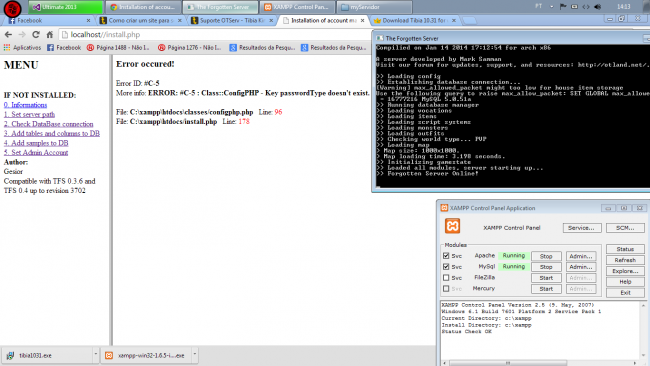Screen dimensions: 650x366
Task: Close the Installation of account tab
Action: pos(362,20)
